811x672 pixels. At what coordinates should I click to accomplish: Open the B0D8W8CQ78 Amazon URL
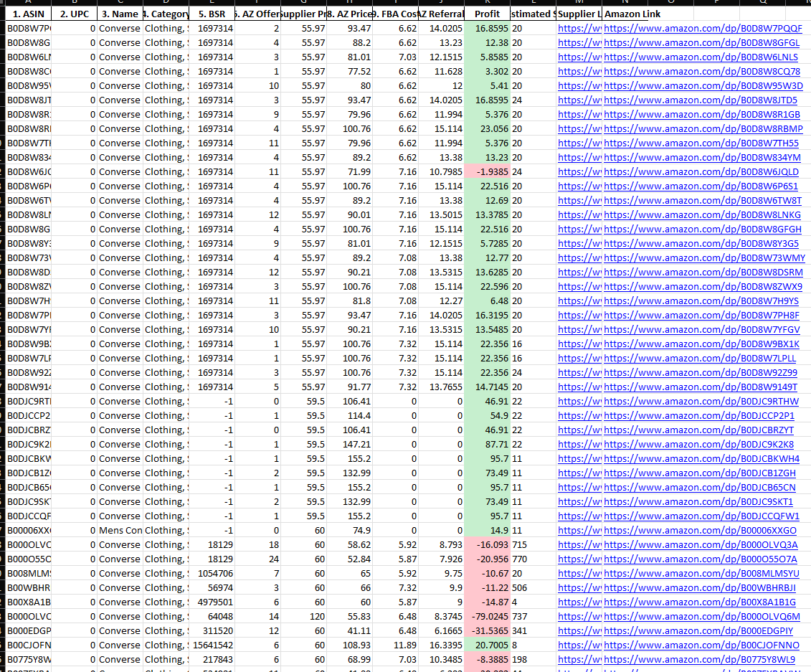pyautogui.click(x=702, y=72)
